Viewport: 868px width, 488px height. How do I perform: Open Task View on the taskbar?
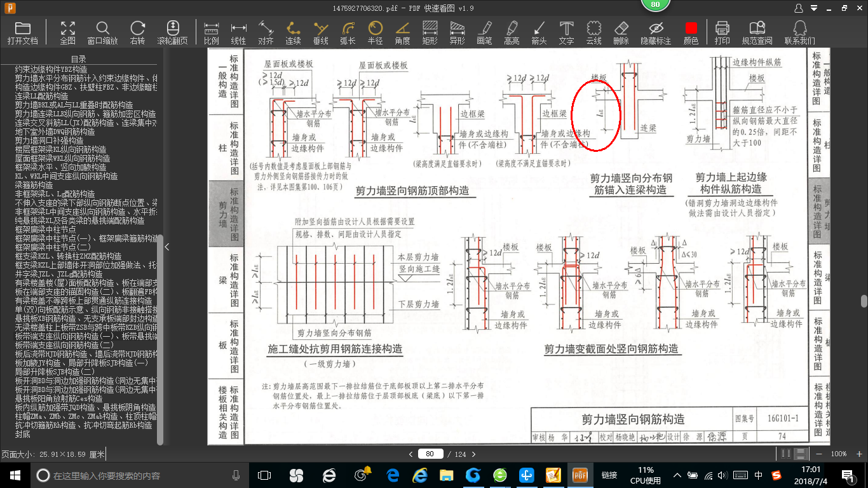point(264,475)
